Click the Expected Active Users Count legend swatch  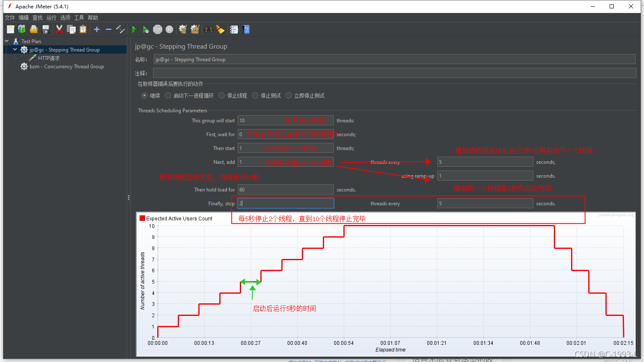pos(142,218)
